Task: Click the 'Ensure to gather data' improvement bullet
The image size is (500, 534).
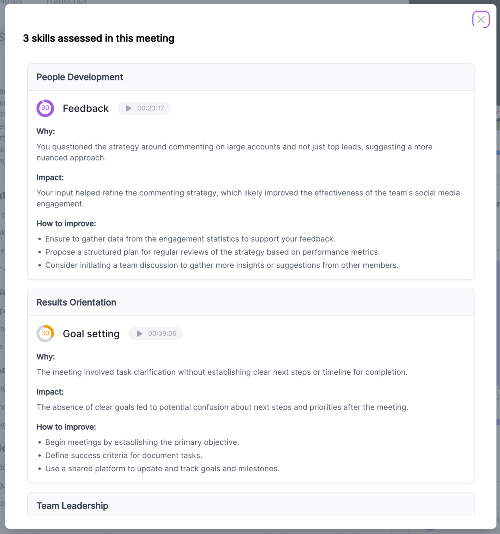Action: 190,239
